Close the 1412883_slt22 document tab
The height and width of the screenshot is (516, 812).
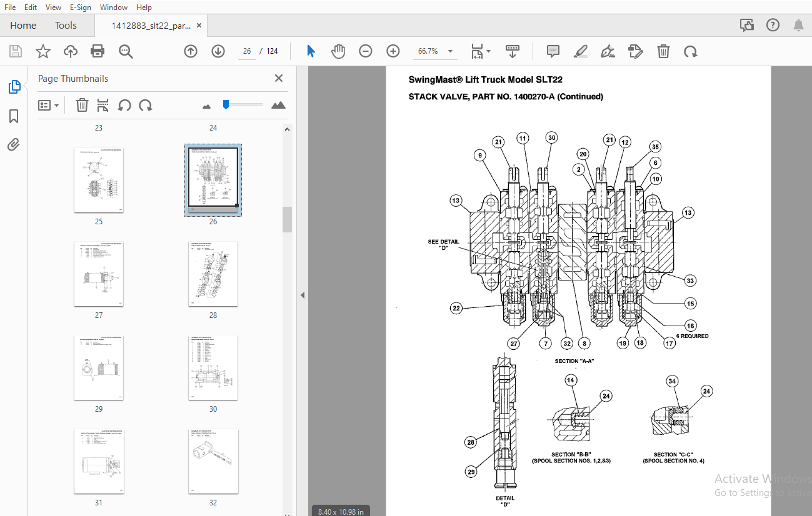[x=199, y=26]
